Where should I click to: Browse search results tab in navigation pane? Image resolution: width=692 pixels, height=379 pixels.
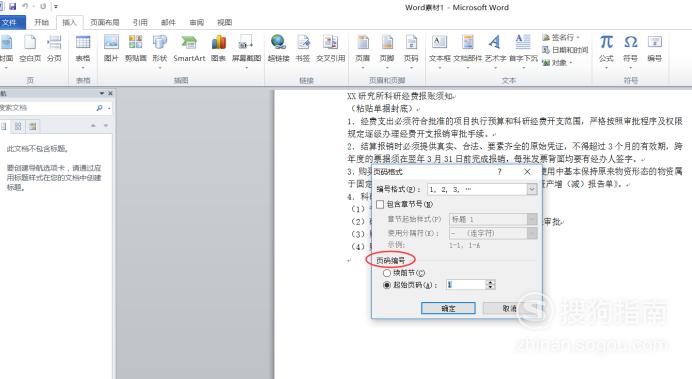tap(33, 127)
